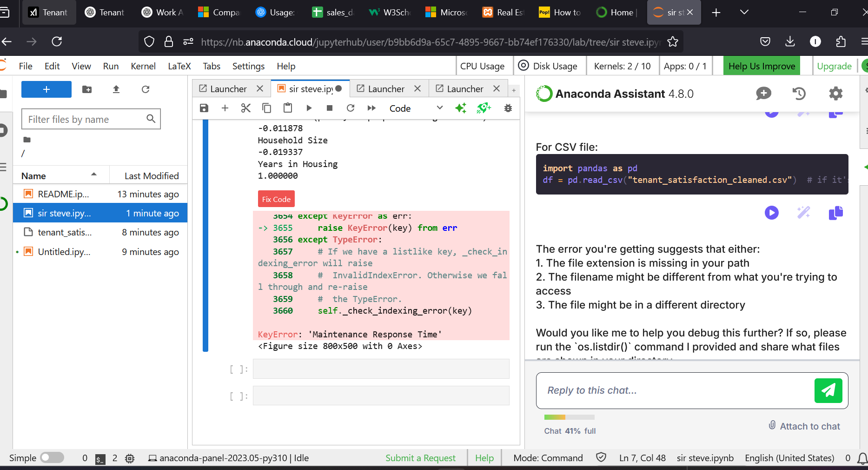Run the selected cell
868x470 pixels.
coord(309,108)
